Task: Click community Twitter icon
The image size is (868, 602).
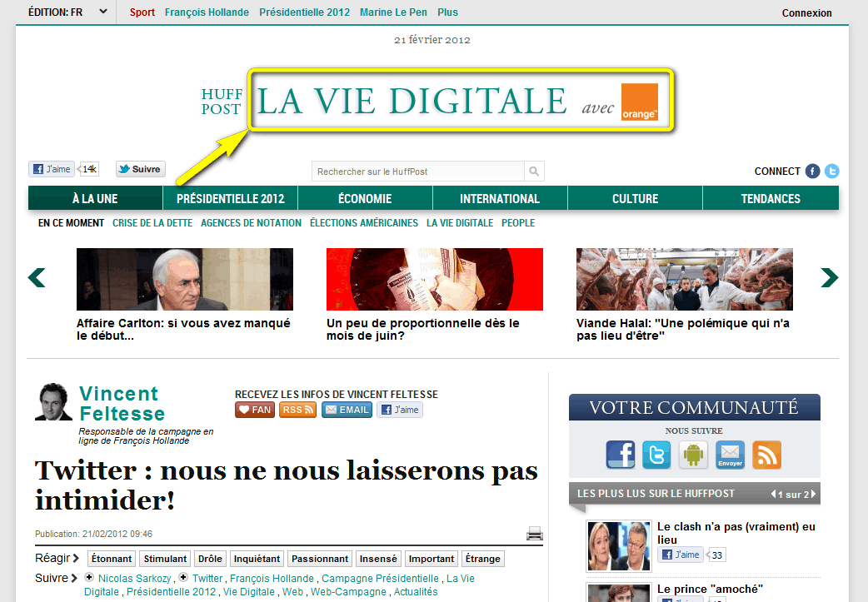Action: coord(656,455)
